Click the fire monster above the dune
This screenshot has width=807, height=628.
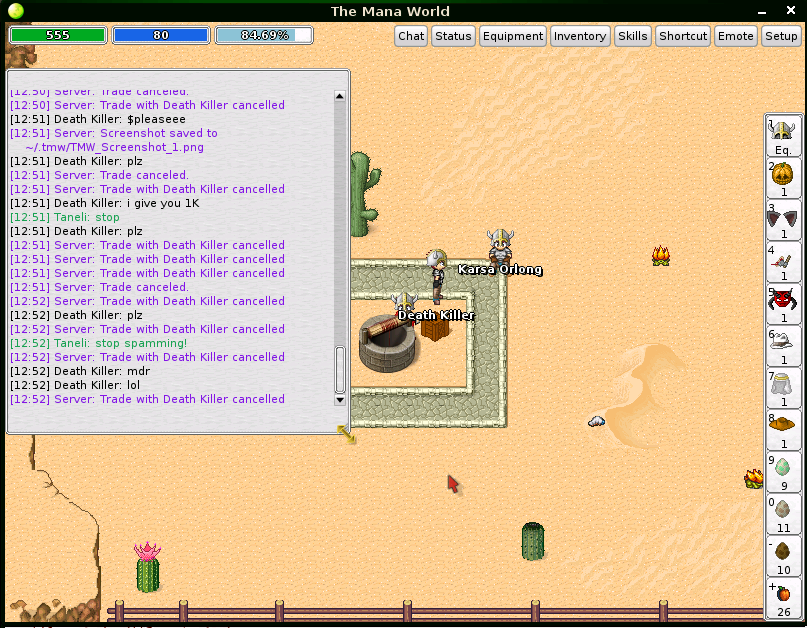(661, 256)
